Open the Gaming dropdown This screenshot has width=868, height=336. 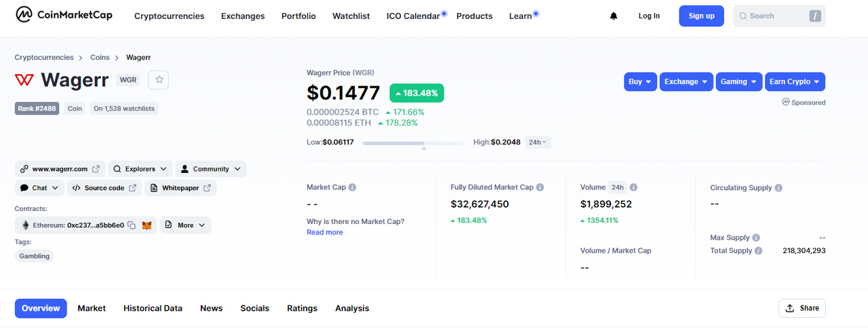739,81
